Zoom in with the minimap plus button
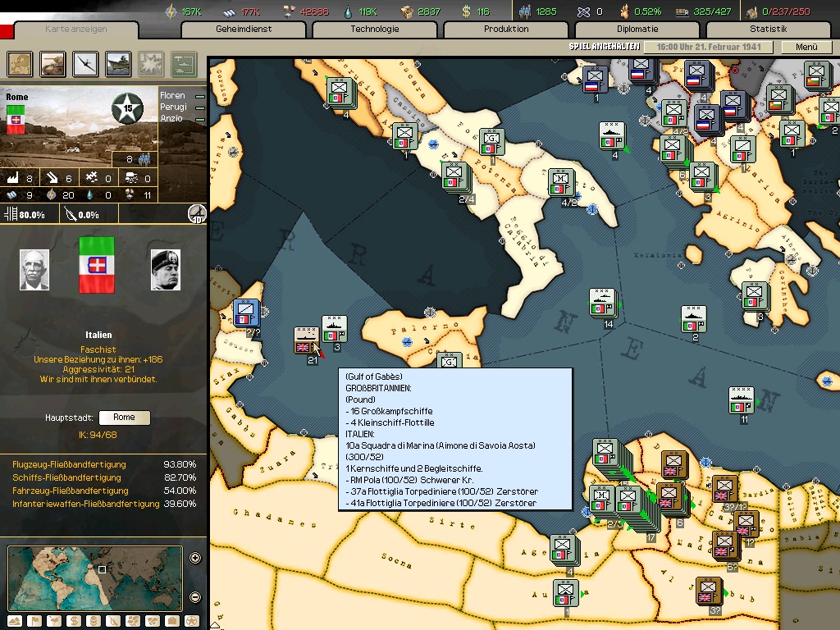Screen dimensions: 840x630 tap(195, 559)
